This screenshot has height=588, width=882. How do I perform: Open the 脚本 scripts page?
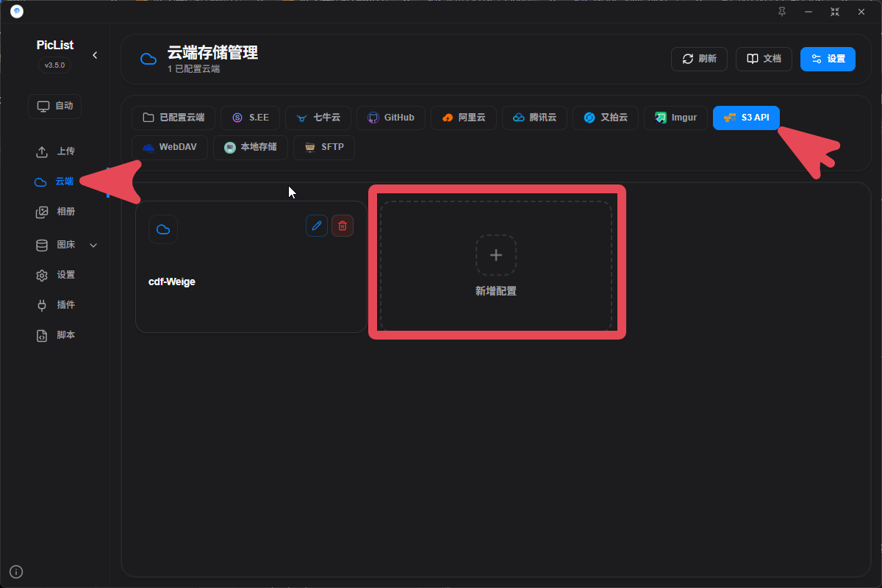[x=55, y=335]
